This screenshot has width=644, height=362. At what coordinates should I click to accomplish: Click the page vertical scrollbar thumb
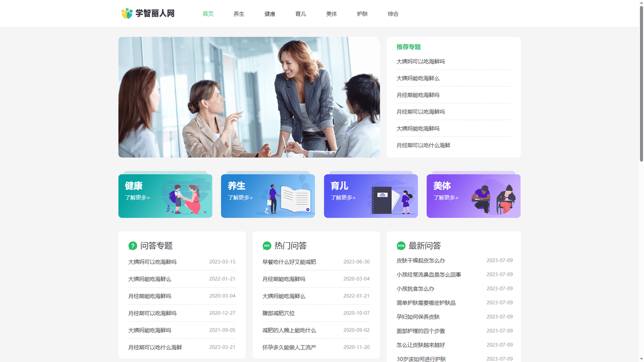tap(641, 83)
